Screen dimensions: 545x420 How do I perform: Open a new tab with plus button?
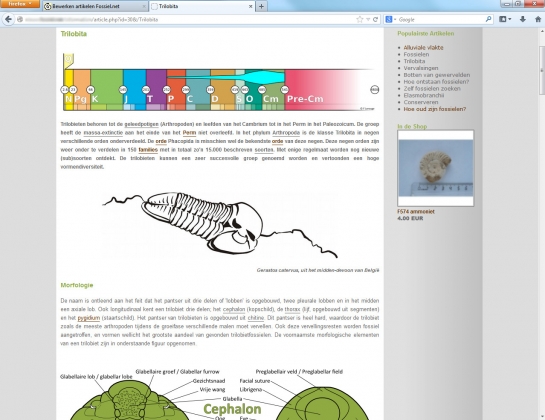coord(261,6)
